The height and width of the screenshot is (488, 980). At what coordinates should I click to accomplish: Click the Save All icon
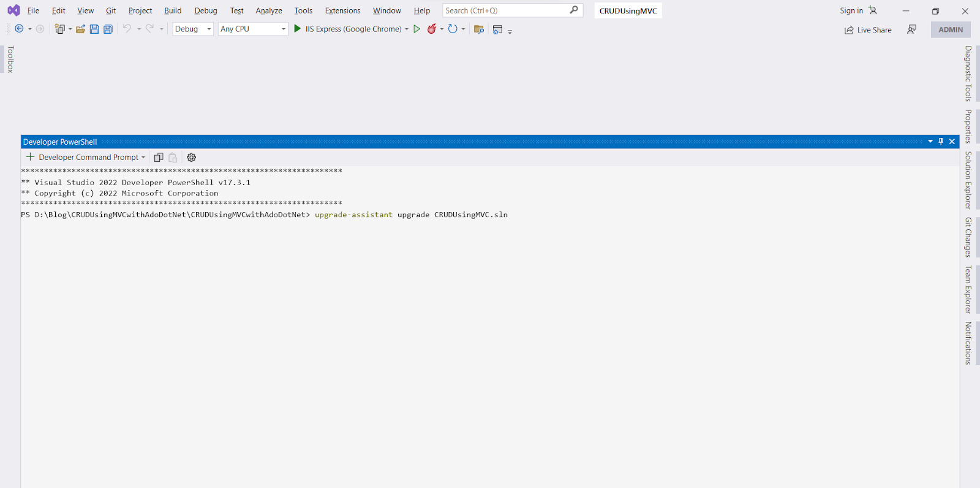pos(108,29)
